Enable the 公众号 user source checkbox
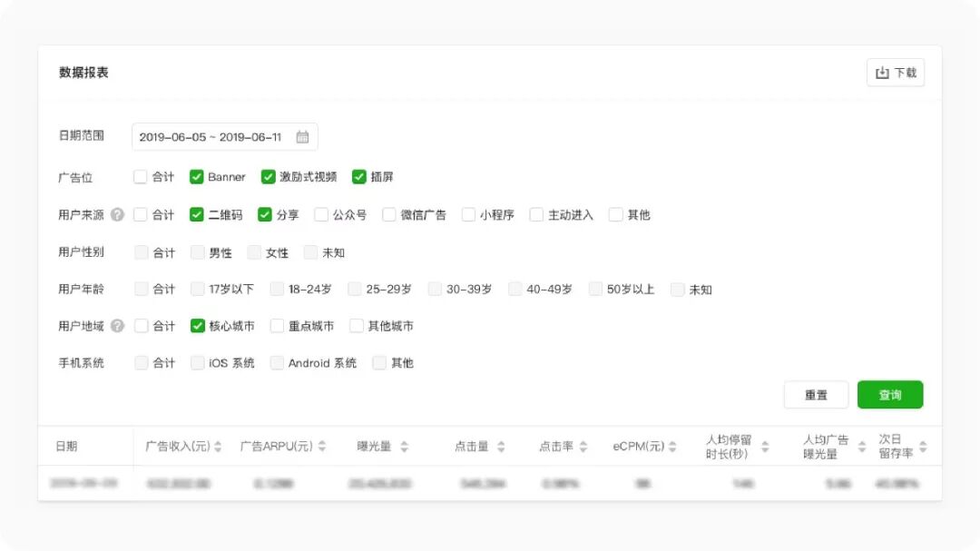The image size is (980, 551). point(321,215)
